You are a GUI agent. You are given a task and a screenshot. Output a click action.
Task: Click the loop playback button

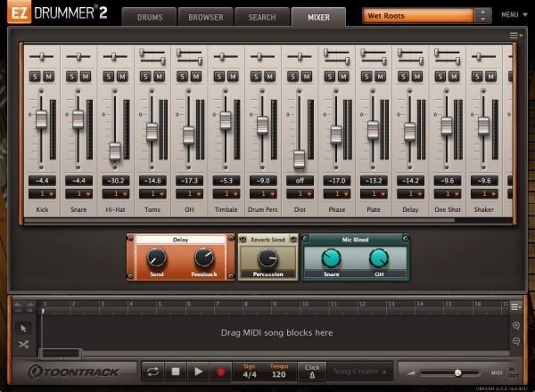[x=152, y=372]
